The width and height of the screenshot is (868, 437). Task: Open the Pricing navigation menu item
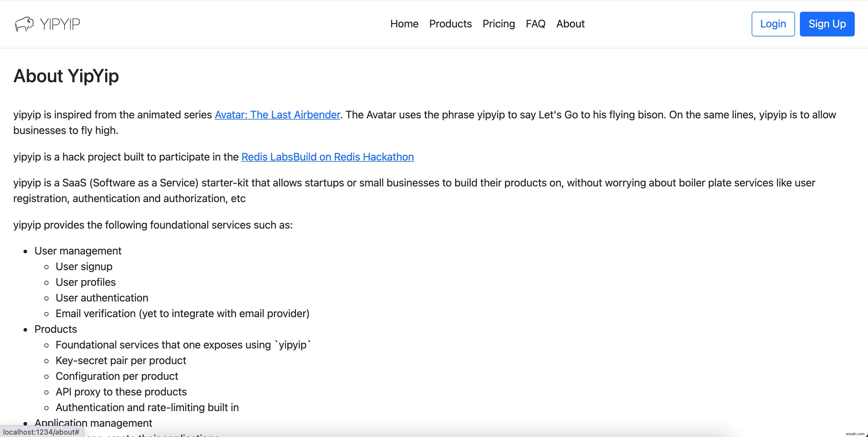pyautogui.click(x=498, y=24)
